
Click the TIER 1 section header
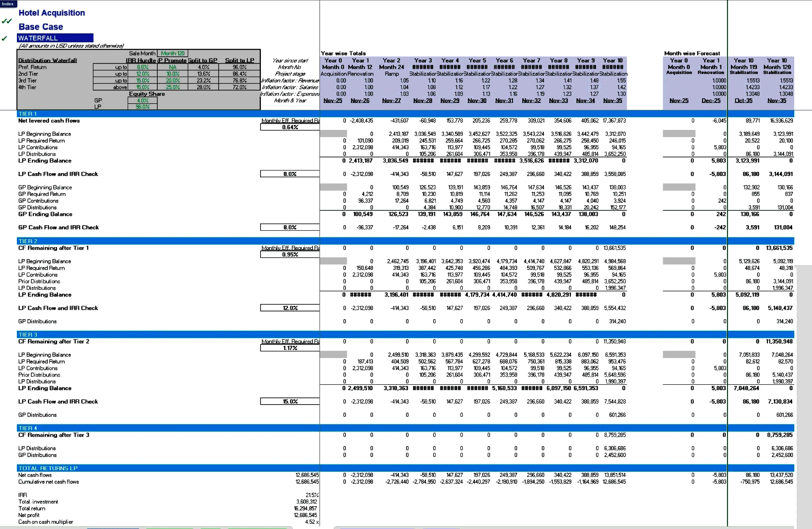click(x=405, y=114)
